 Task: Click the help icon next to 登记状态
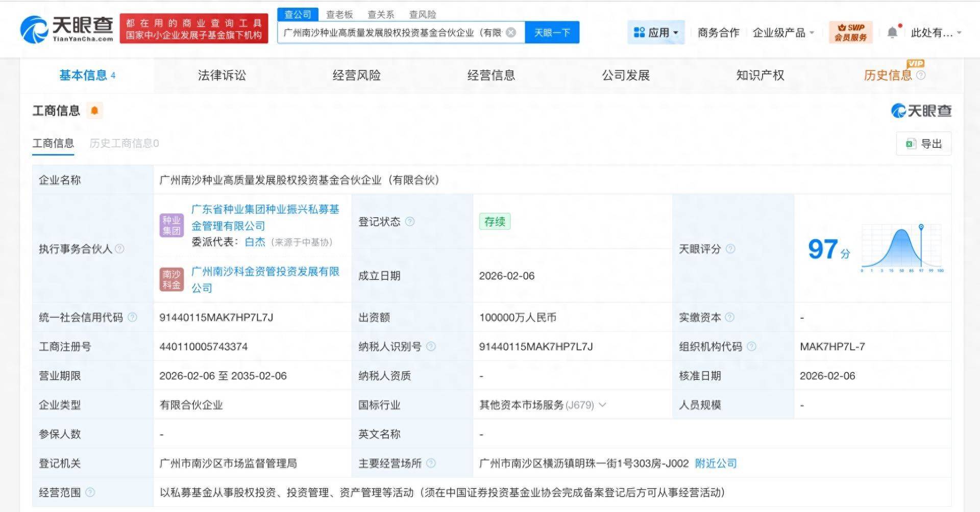[x=410, y=221]
